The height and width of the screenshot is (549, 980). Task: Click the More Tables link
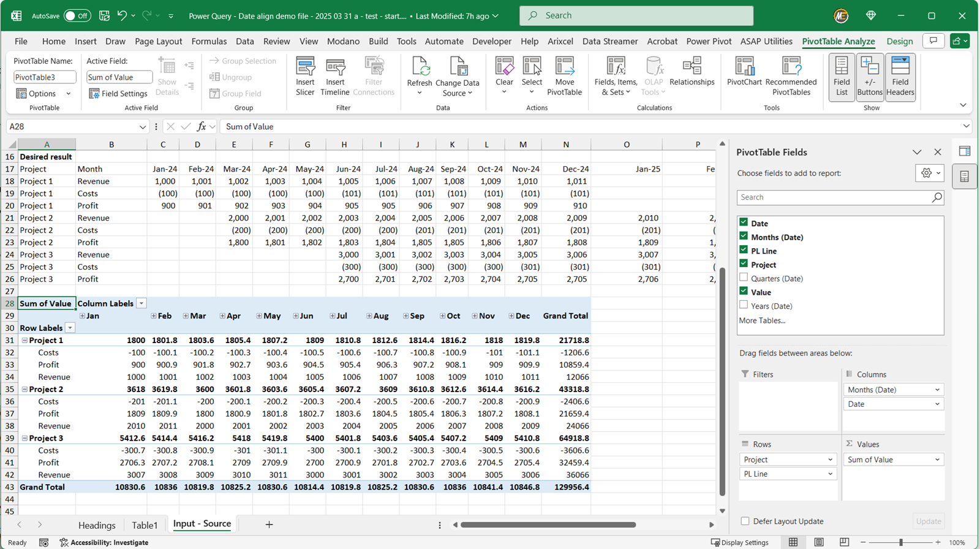[x=761, y=320]
